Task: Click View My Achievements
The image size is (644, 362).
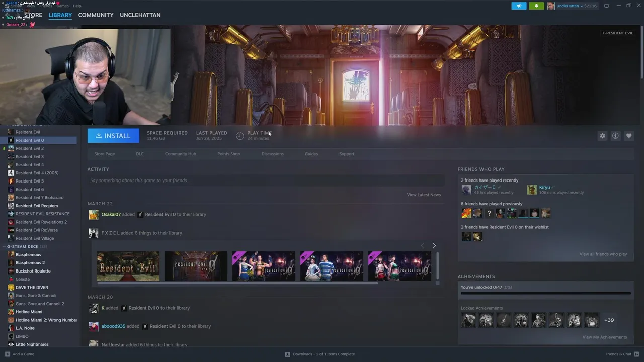Action: click(x=604, y=337)
